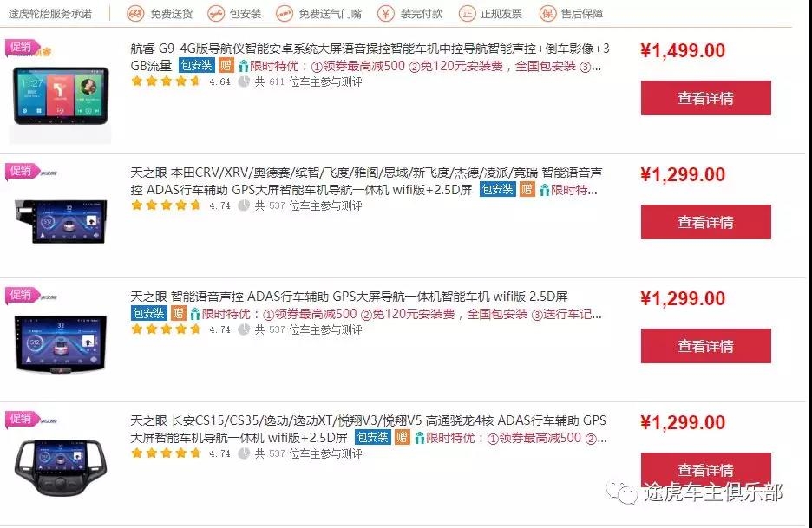Click the Honda head unit thumbnail image
This screenshot has width=812, height=528.
[61, 222]
